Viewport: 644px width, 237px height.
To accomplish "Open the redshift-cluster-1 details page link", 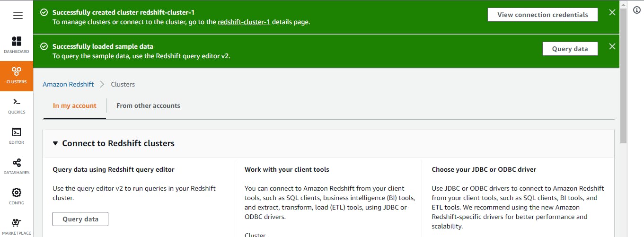I will click(244, 22).
